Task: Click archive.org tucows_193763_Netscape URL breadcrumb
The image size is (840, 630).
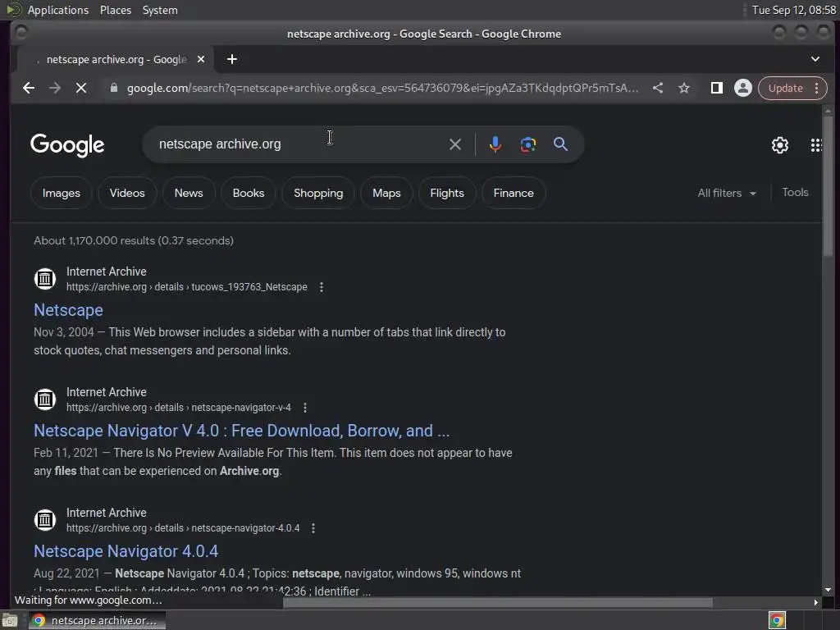Action: point(186,287)
